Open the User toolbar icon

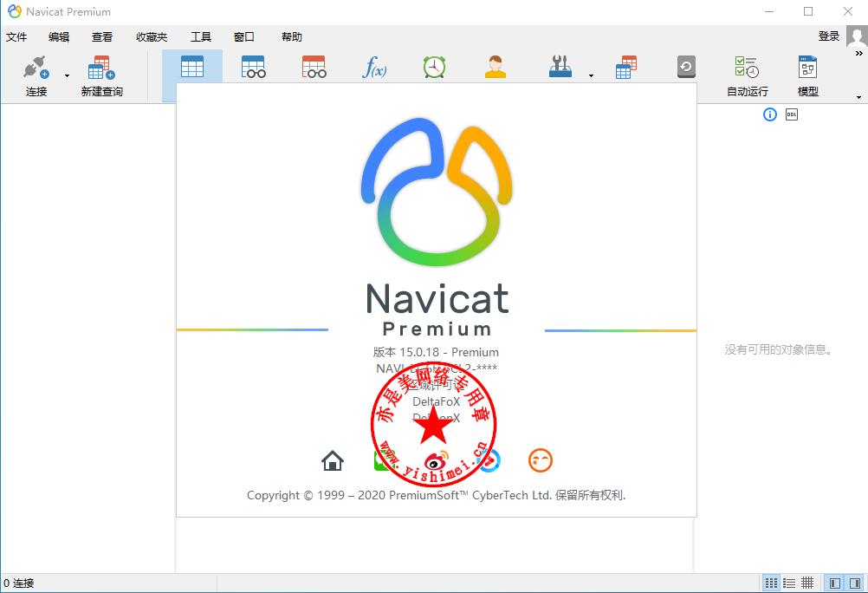(496, 67)
